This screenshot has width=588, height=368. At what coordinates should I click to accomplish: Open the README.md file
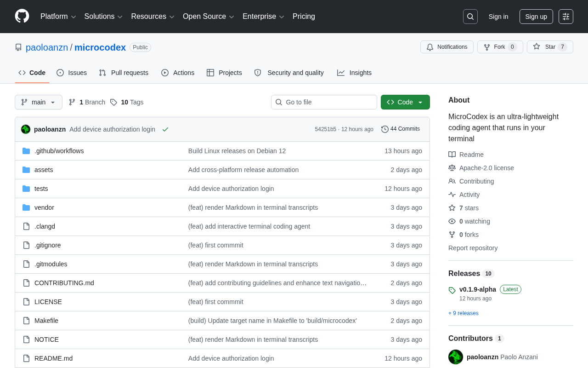point(53,358)
